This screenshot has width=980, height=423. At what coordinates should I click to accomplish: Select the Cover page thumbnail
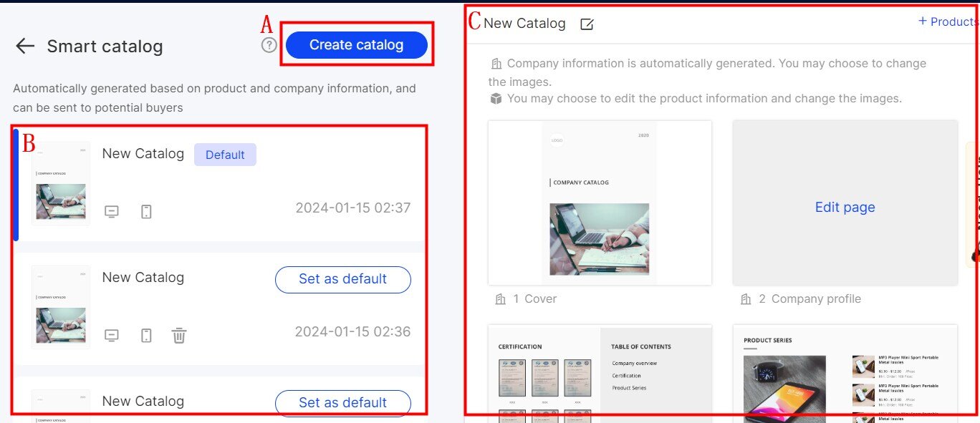tap(600, 203)
